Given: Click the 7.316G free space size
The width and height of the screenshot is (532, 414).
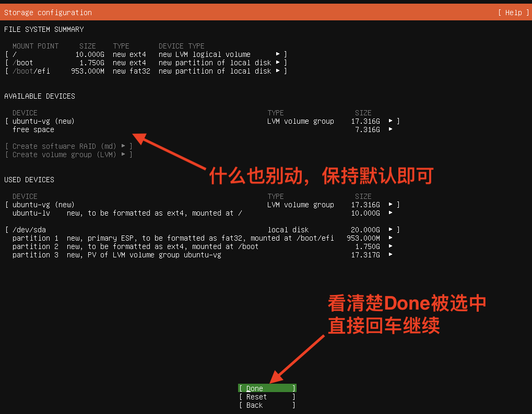Looking at the screenshot, I should coord(368,129).
